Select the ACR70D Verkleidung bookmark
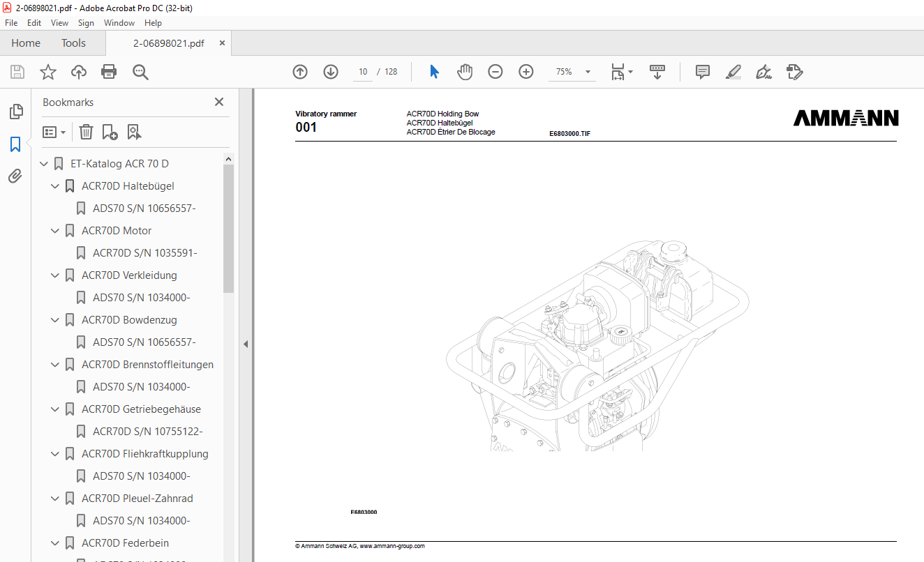Viewport: 924px width, 562px height. tap(129, 275)
